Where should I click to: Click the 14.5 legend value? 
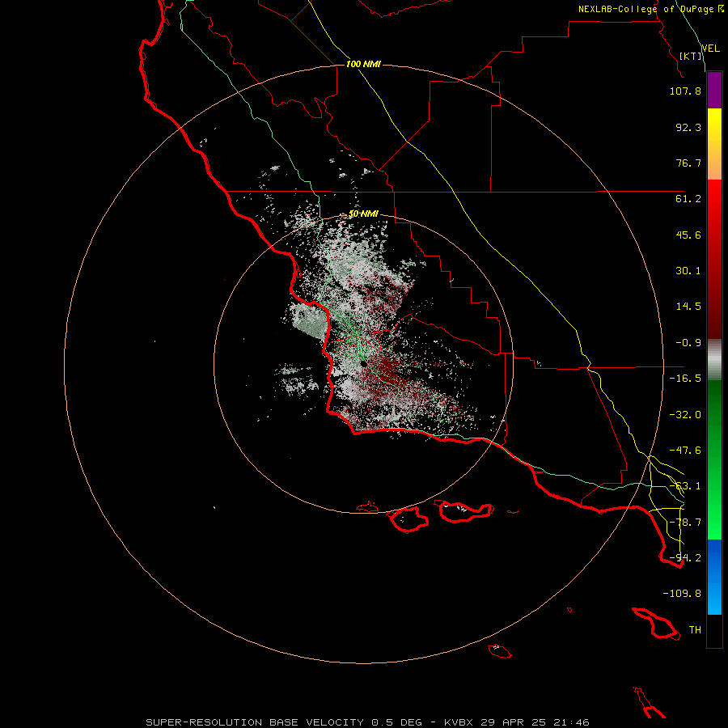pyautogui.click(x=688, y=307)
